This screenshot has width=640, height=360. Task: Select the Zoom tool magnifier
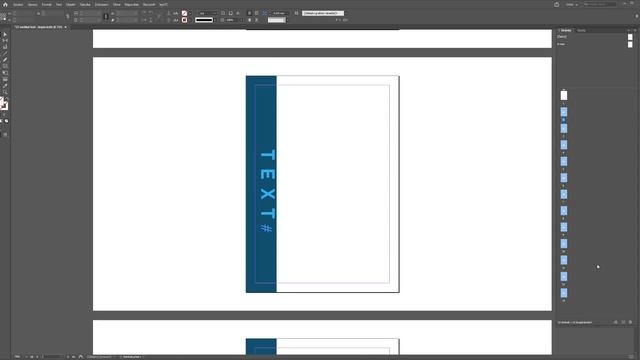5,93
